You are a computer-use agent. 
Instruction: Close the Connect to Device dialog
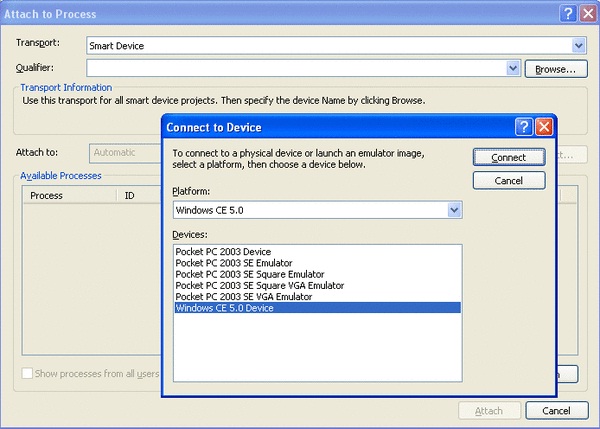[x=543, y=126]
